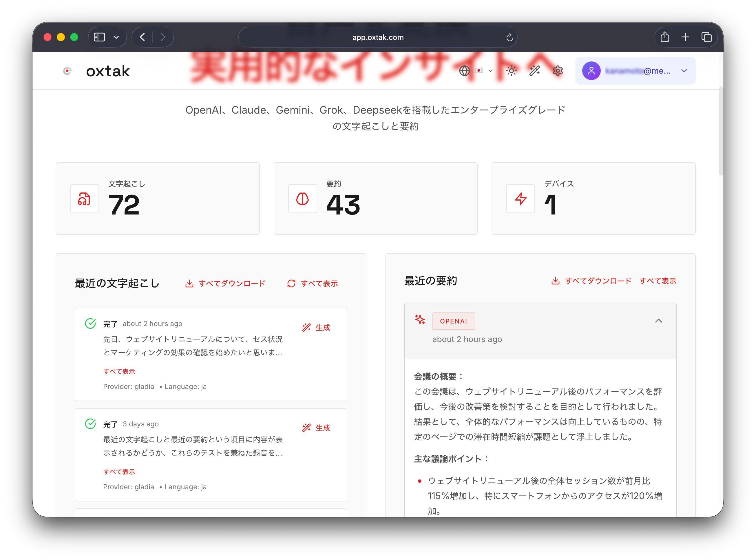
Task: Click the oxtak logo icon
Action: tap(67, 71)
